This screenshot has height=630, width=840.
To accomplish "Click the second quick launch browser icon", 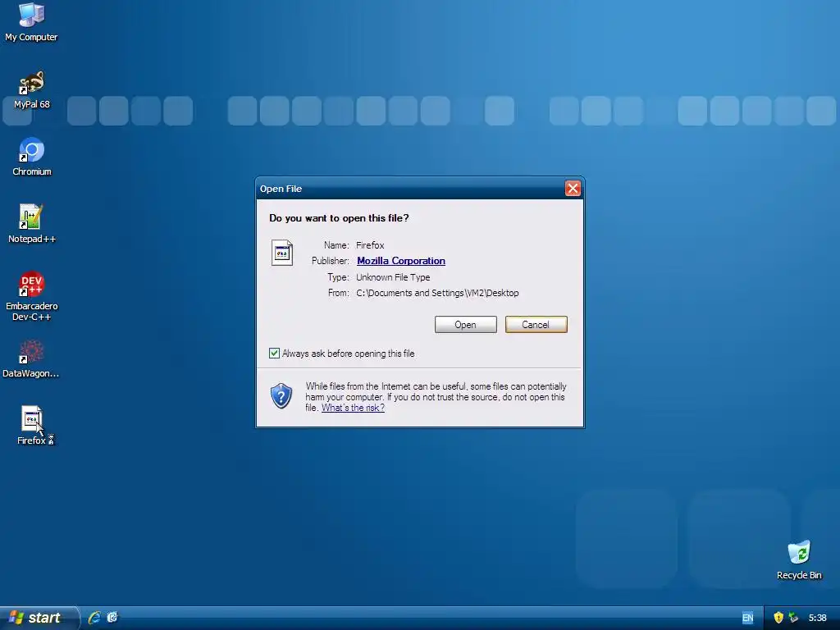I will tap(112, 618).
